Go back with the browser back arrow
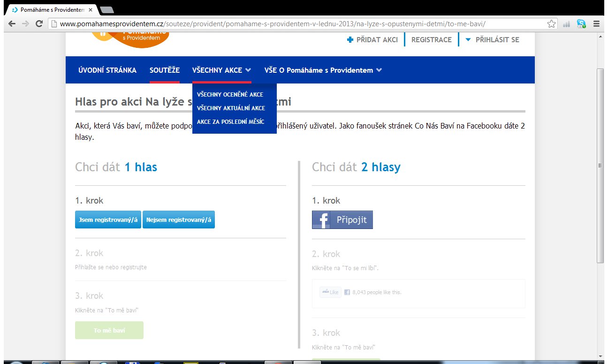608x364 pixels. click(12, 23)
